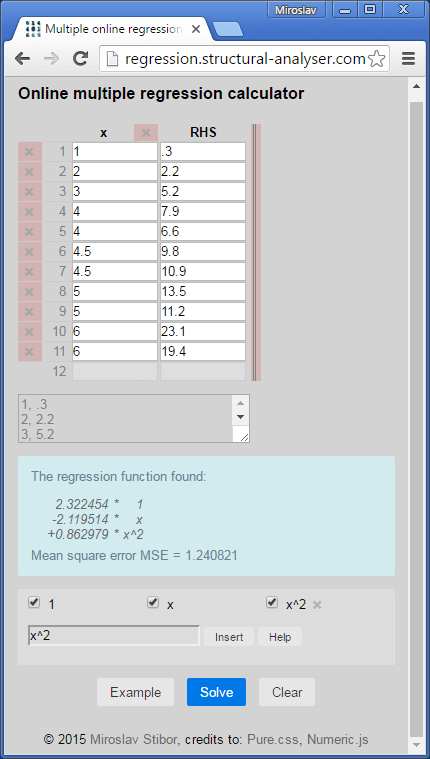Click the blue Solve button
This screenshot has width=430, height=759.
point(216,692)
